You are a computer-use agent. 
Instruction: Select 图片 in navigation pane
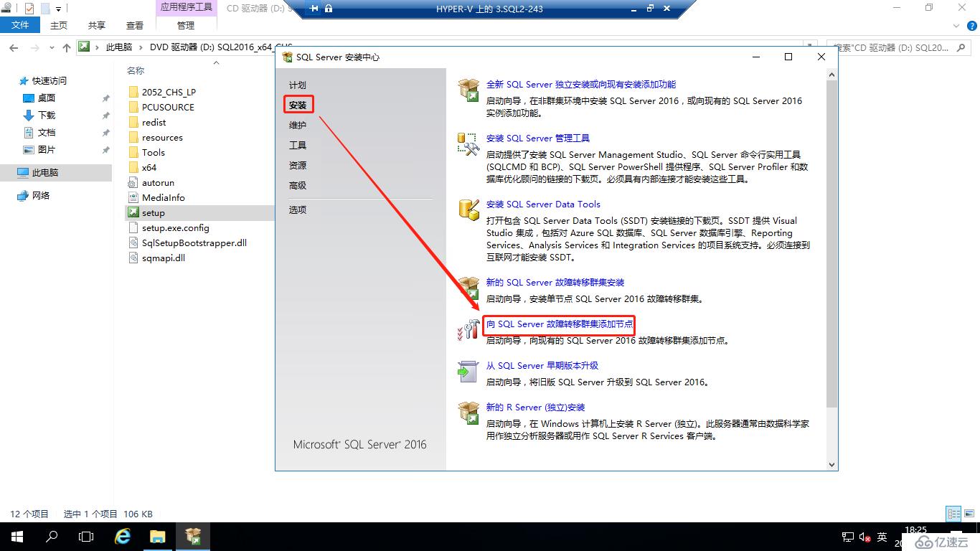point(47,150)
